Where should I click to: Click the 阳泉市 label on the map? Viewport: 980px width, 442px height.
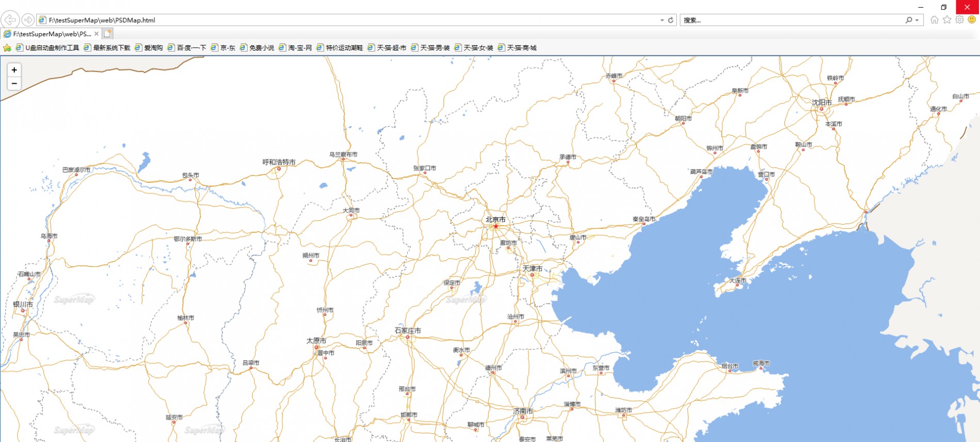point(364,343)
